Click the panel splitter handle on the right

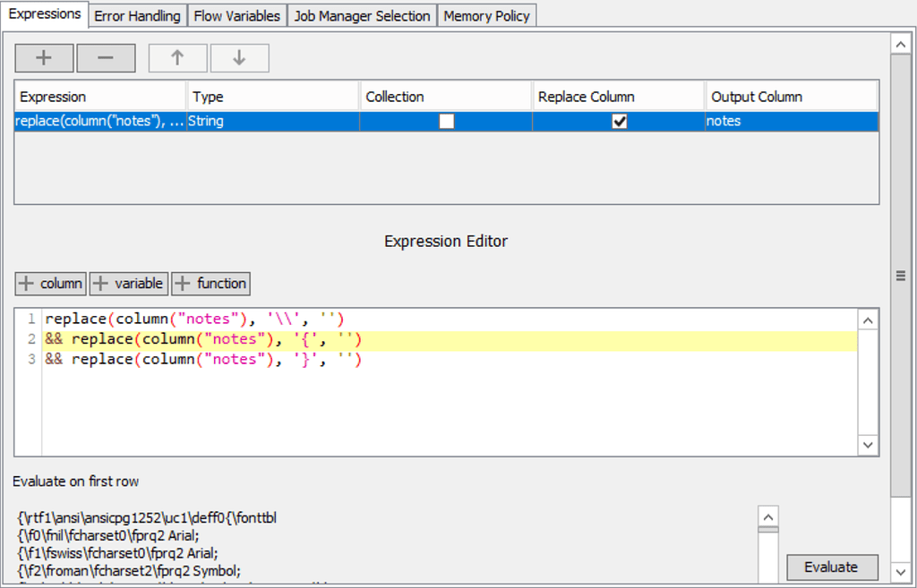click(901, 275)
